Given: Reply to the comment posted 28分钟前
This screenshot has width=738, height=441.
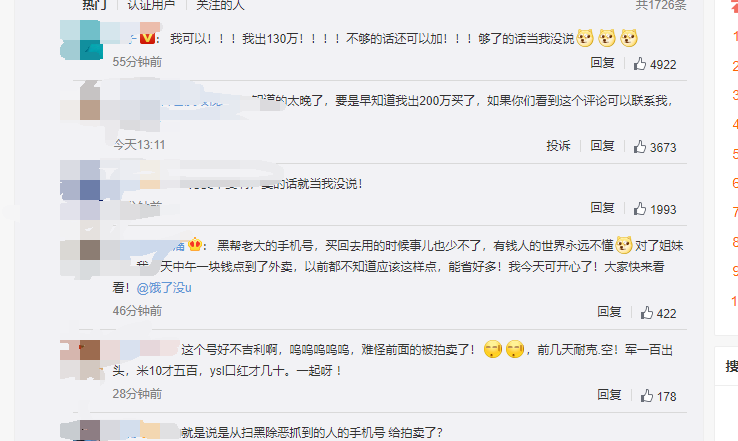Looking at the screenshot, I should tap(610, 394).
